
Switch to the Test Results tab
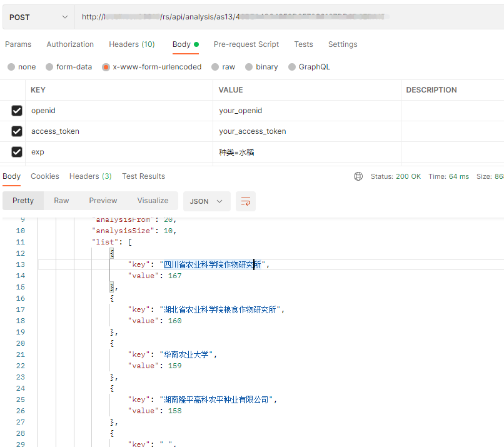point(143,176)
